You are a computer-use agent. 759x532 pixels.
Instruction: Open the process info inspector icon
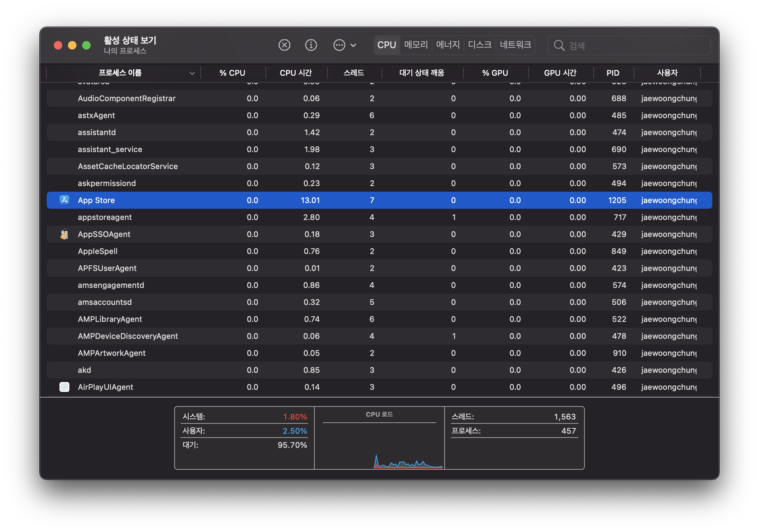click(311, 45)
